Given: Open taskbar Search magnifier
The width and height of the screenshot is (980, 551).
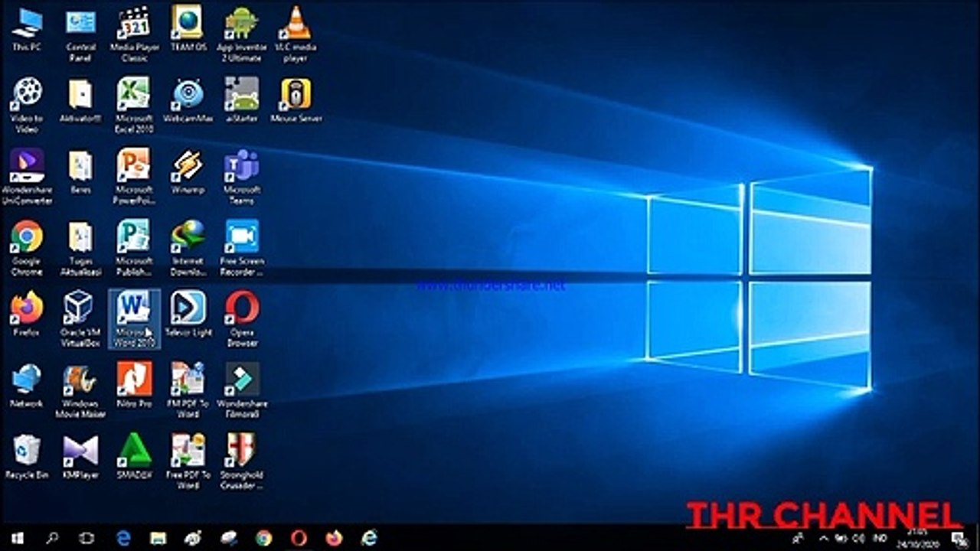Looking at the screenshot, I should (52, 538).
